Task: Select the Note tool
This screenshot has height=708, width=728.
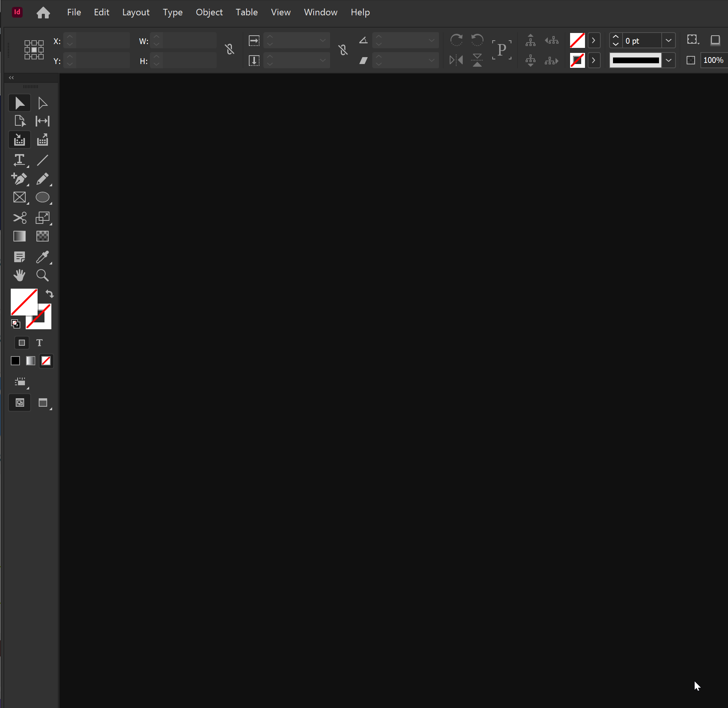Action: coord(20,257)
